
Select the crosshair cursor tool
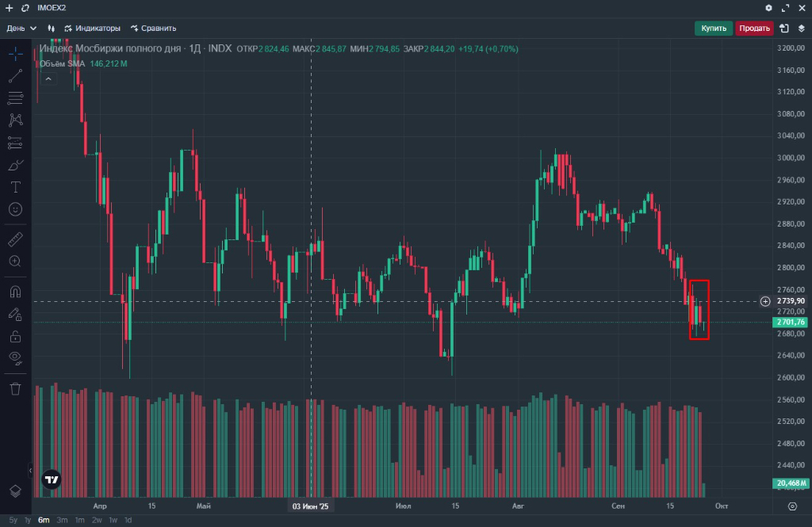[x=15, y=54]
